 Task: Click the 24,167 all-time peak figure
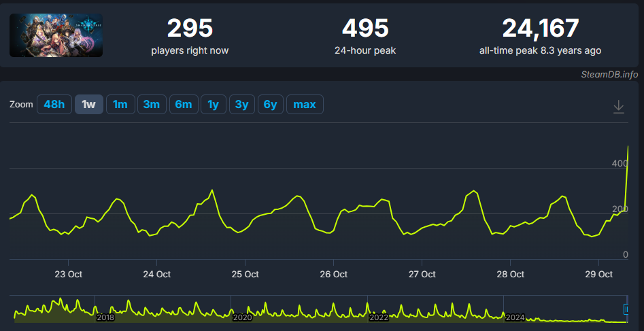pyautogui.click(x=541, y=29)
